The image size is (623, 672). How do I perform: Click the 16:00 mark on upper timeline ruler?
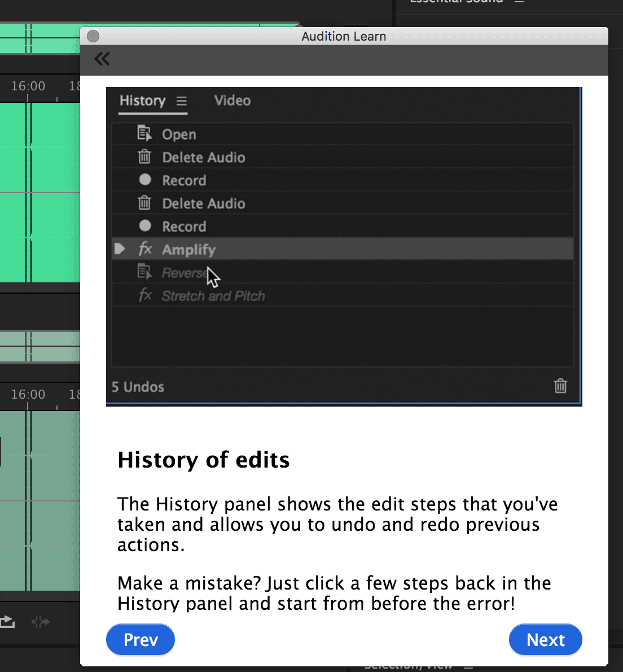pos(28,86)
